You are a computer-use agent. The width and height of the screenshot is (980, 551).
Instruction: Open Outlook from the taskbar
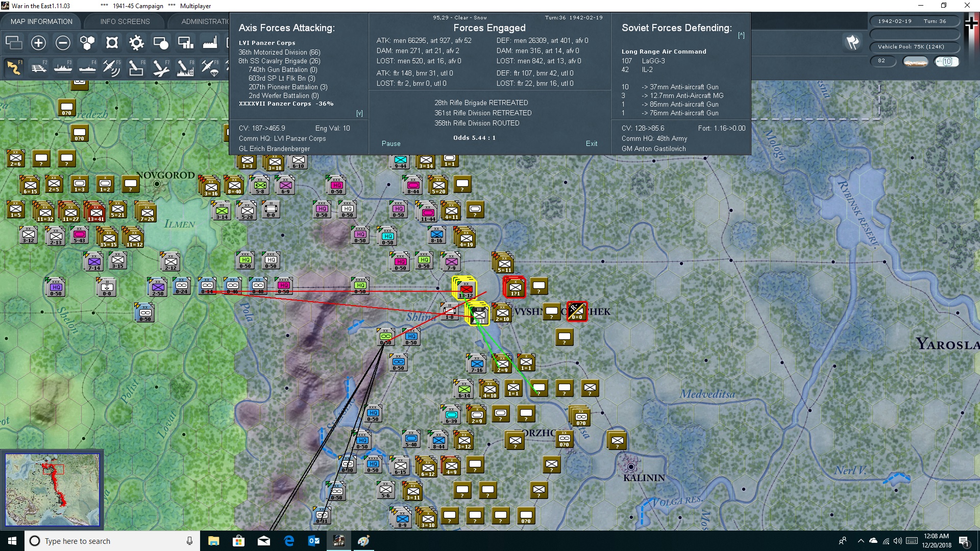point(313,541)
